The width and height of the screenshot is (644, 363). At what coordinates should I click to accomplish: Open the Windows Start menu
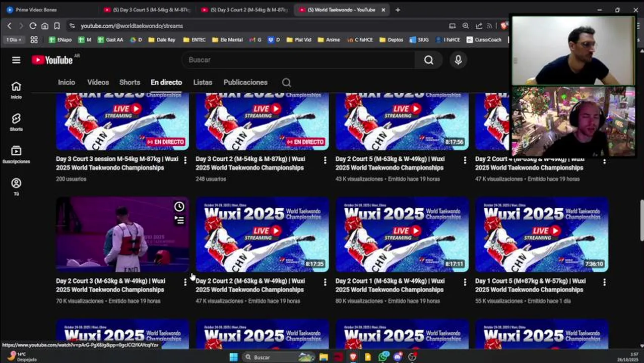click(233, 357)
